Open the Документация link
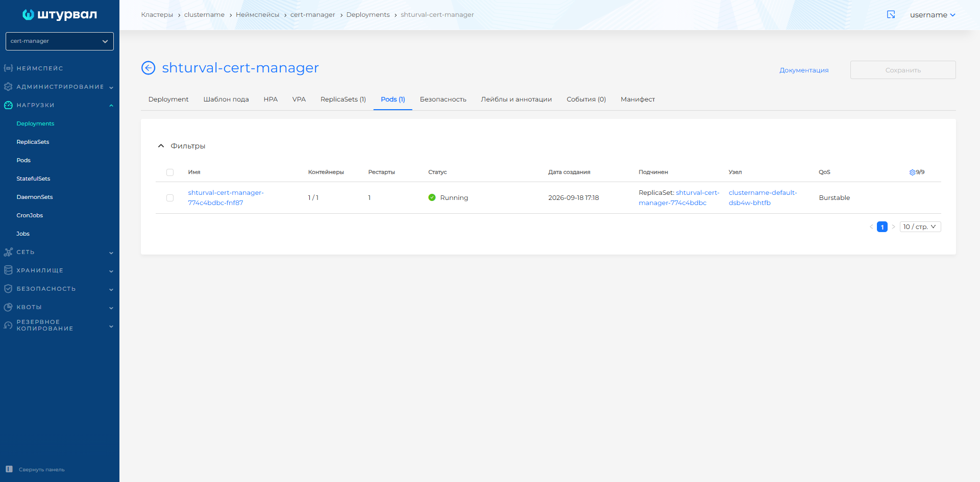The width and height of the screenshot is (980, 482). [x=804, y=70]
